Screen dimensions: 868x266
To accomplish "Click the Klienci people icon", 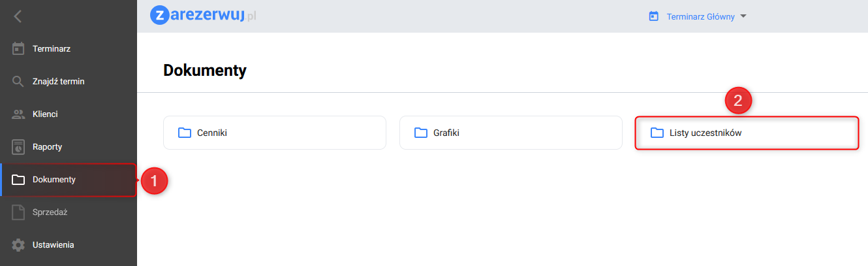I will pos(18,114).
